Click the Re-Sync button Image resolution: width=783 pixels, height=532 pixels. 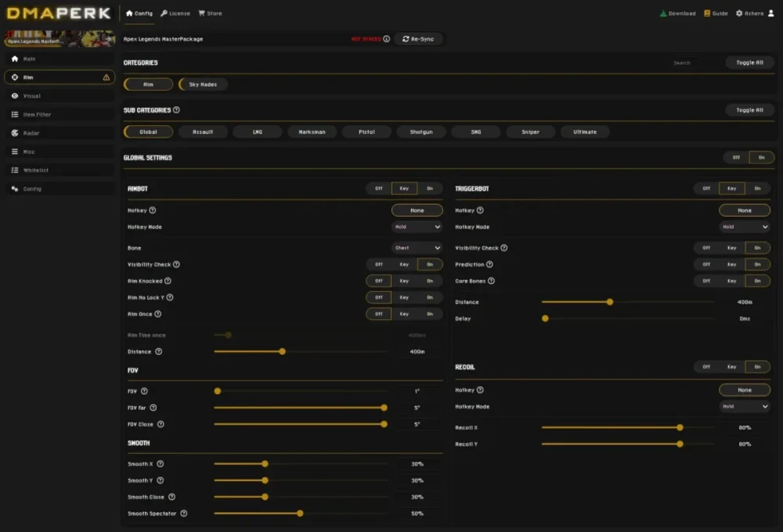pos(418,38)
